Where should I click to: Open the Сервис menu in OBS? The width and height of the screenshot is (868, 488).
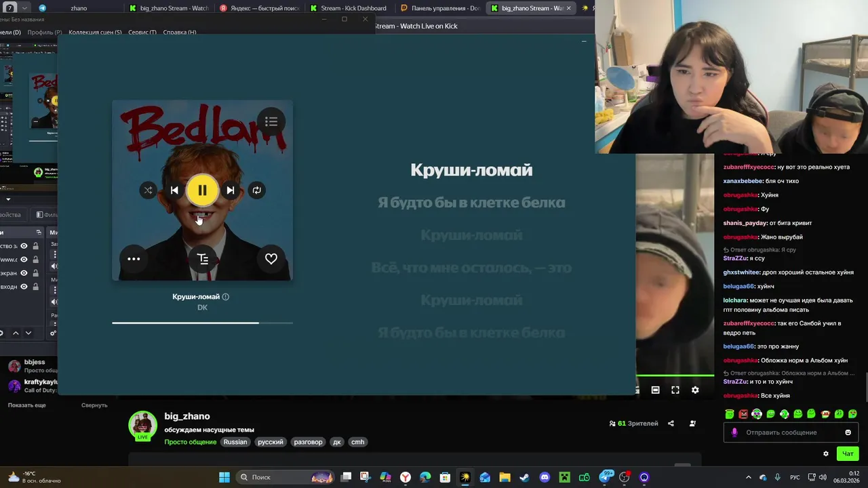pos(142,33)
